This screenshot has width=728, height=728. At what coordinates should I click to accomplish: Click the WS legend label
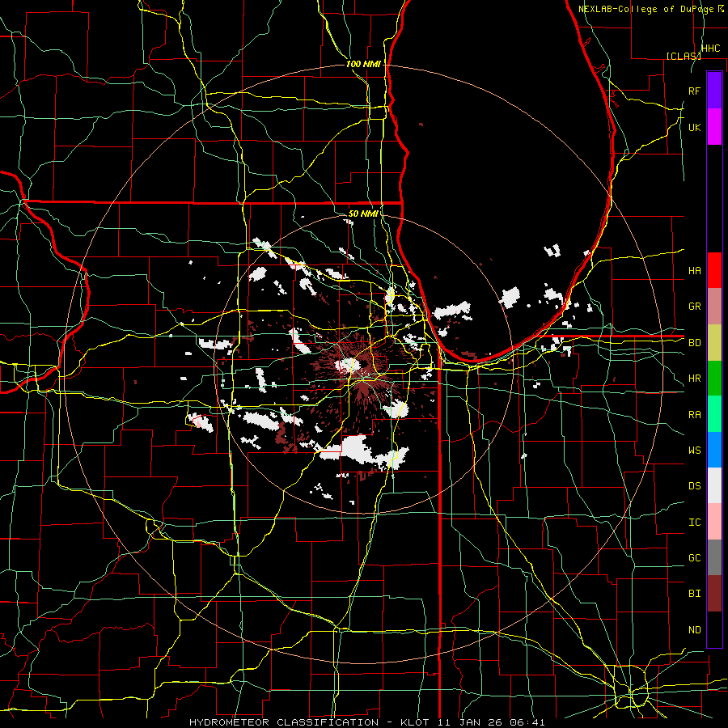(694, 451)
